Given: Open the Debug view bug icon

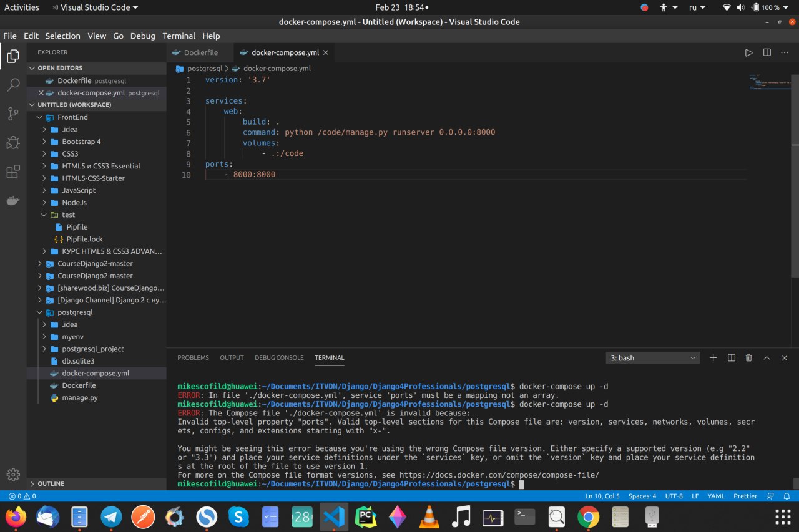Looking at the screenshot, I should click(13, 143).
